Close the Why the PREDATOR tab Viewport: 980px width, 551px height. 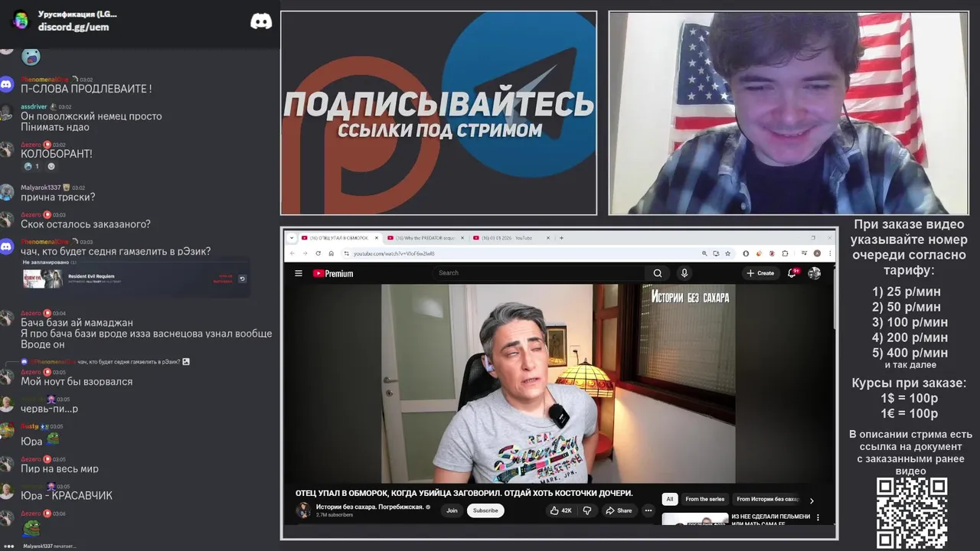pyautogui.click(x=463, y=238)
